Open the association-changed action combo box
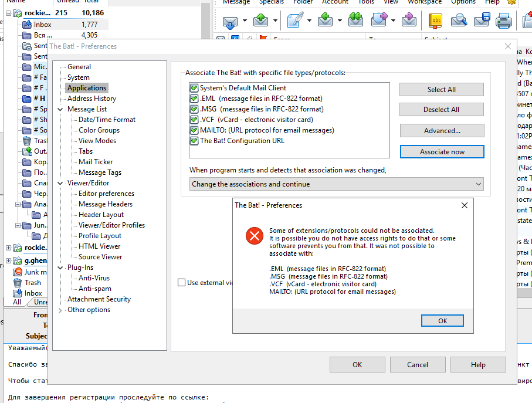 click(x=336, y=184)
